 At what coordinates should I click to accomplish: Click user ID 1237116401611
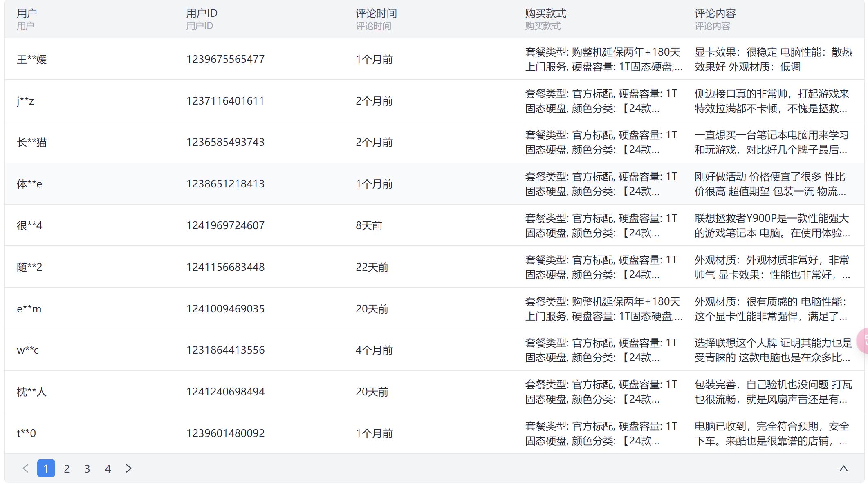click(x=226, y=101)
